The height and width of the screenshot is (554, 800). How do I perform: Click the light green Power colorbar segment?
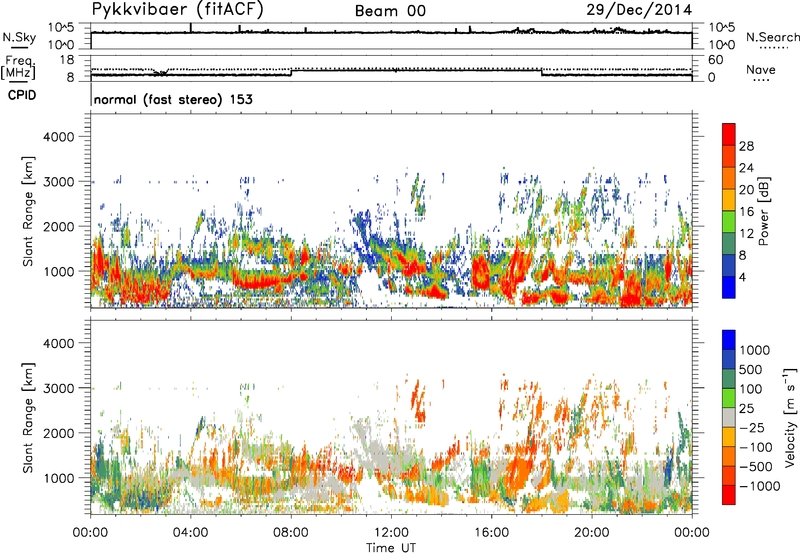click(729, 221)
